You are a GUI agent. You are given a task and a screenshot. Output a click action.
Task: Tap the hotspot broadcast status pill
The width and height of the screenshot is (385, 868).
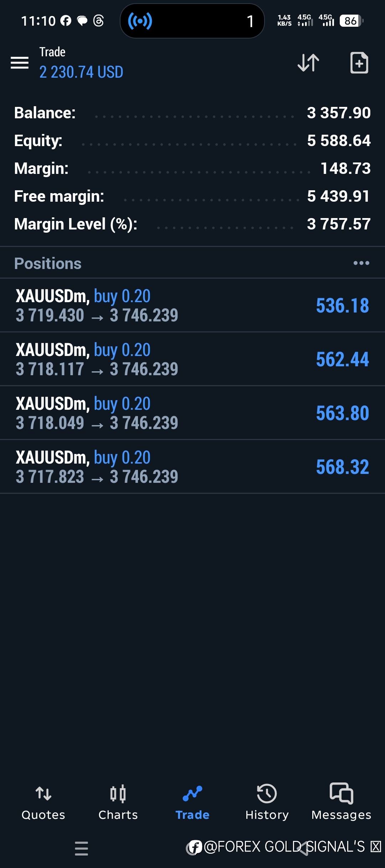(192, 21)
